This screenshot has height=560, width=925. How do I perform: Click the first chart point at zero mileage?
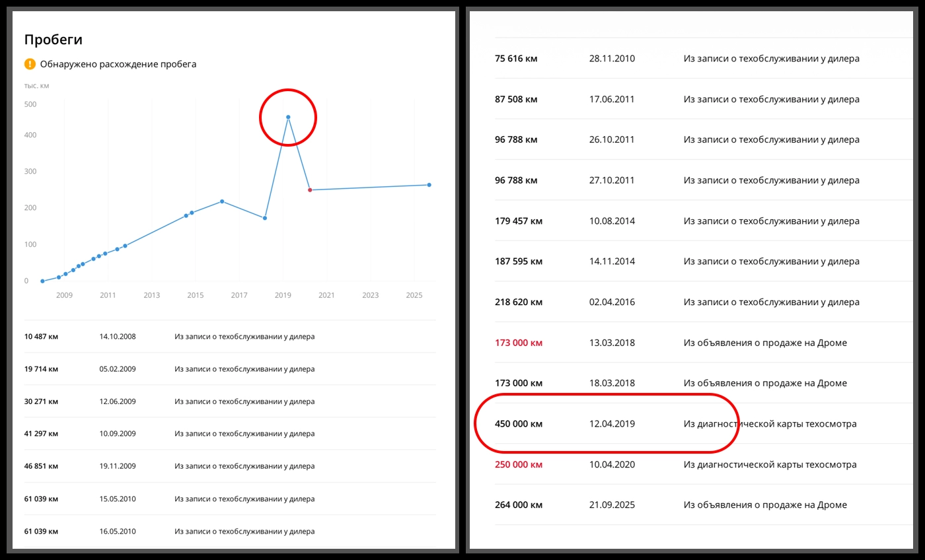click(x=42, y=281)
